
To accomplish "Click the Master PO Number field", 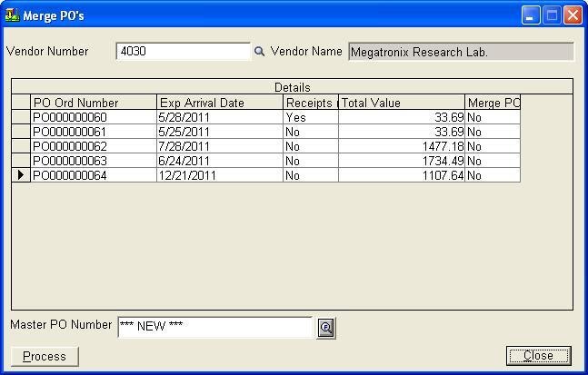I will [x=214, y=327].
